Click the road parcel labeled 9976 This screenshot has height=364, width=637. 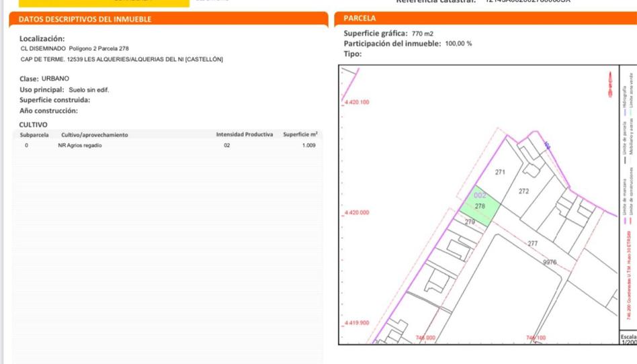(550, 262)
